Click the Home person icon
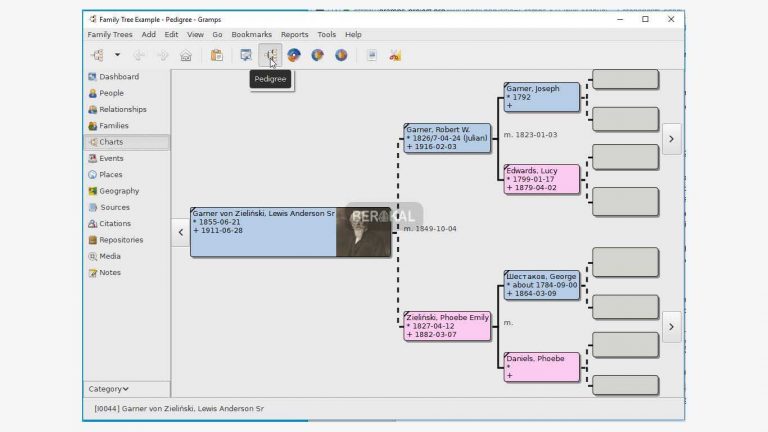768x432 pixels. pos(185,55)
